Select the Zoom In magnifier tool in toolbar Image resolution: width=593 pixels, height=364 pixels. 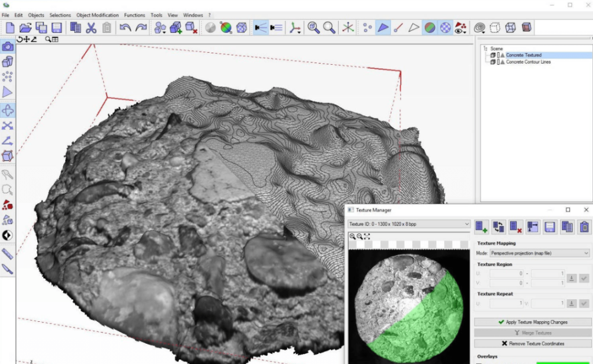pyautogui.click(x=313, y=27)
